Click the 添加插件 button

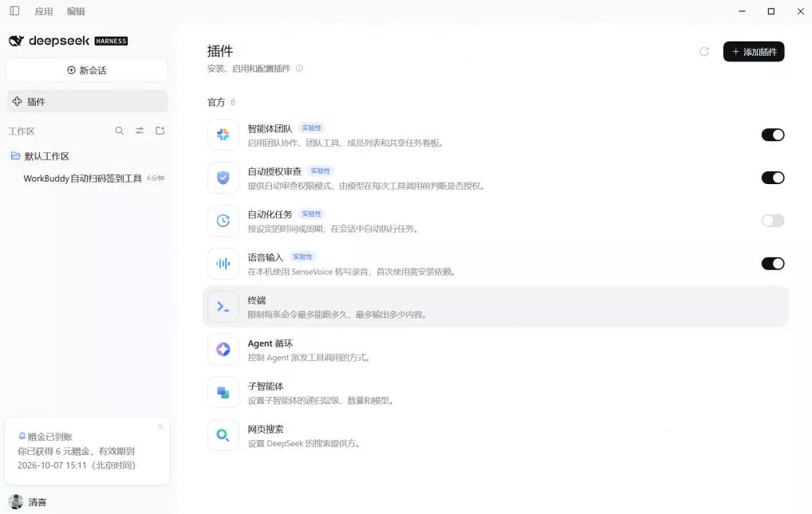(754, 52)
